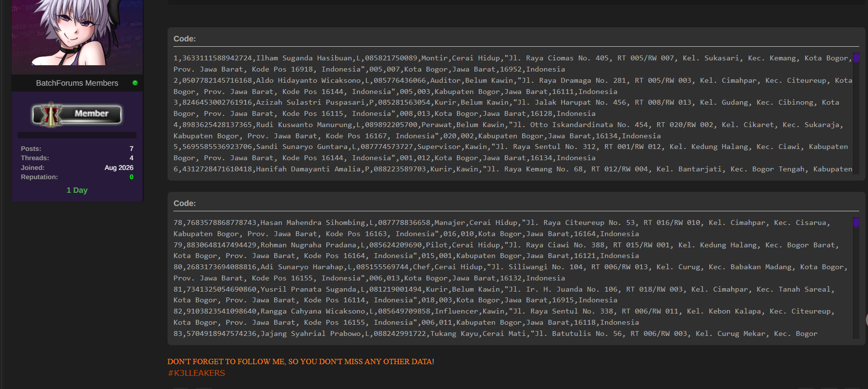This screenshot has width=868, height=389.
Task: Click the "Reputation:" label
Action: tap(39, 177)
